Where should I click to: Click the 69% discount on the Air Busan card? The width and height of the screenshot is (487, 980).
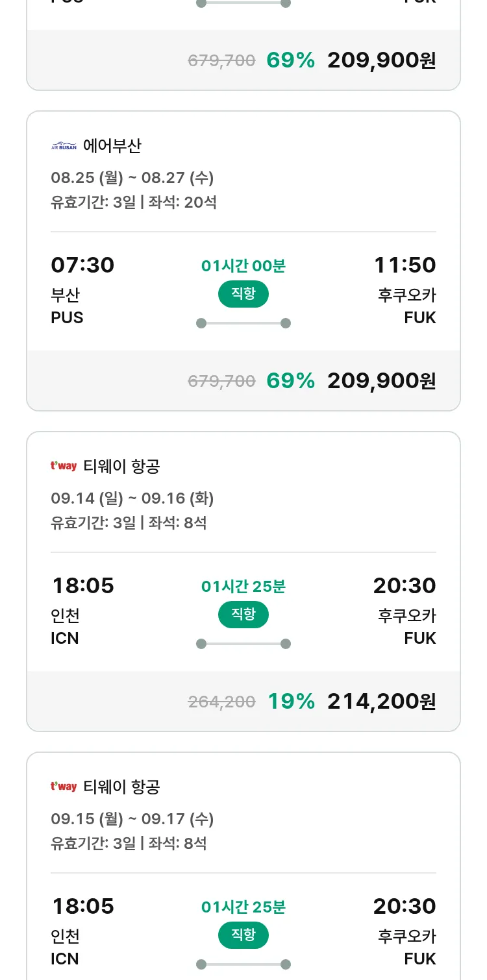(x=290, y=380)
